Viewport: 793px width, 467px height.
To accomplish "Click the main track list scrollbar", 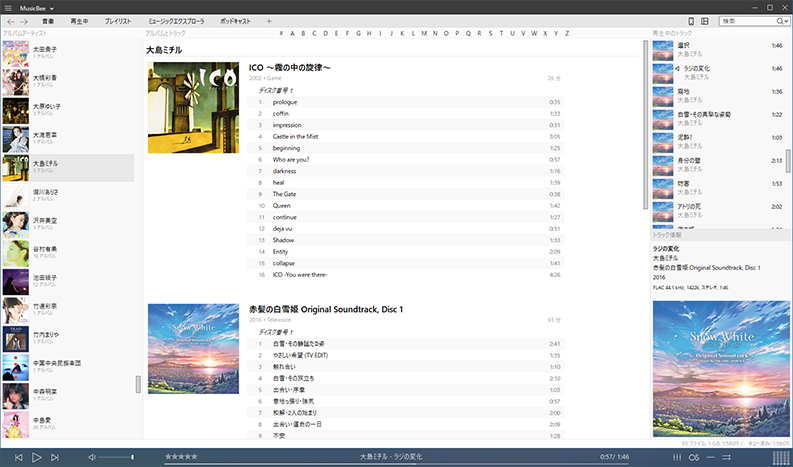I will pyautogui.click(x=645, y=124).
